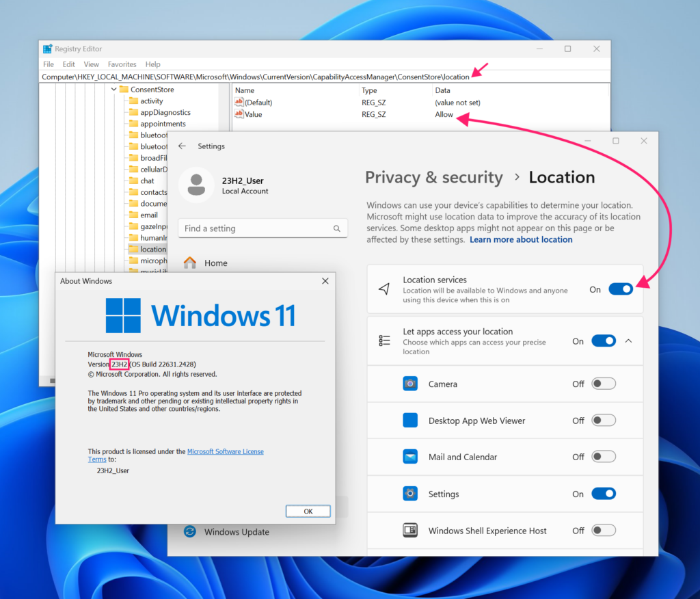Select the microphone tree item

coord(154,261)
